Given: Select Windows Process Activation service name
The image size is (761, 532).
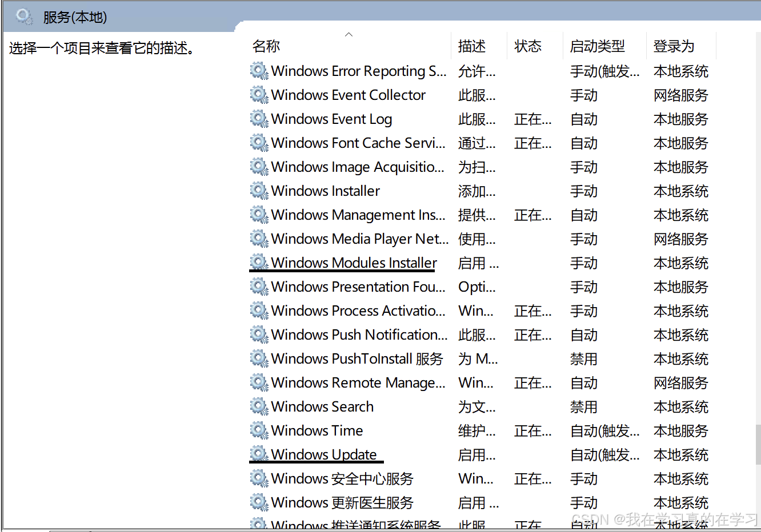Looking at the screenshot, I should [358, 311].
